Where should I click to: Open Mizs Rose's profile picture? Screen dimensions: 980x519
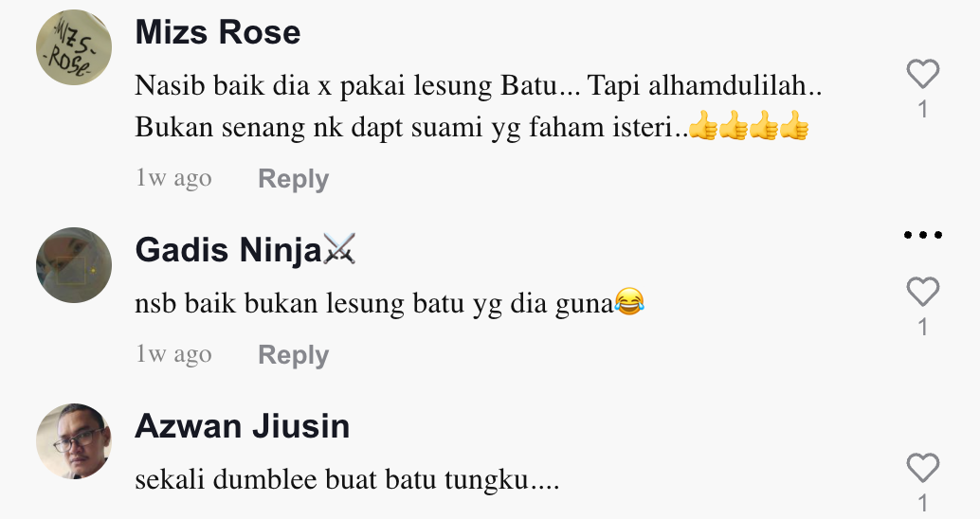click(x=74, y=47)
